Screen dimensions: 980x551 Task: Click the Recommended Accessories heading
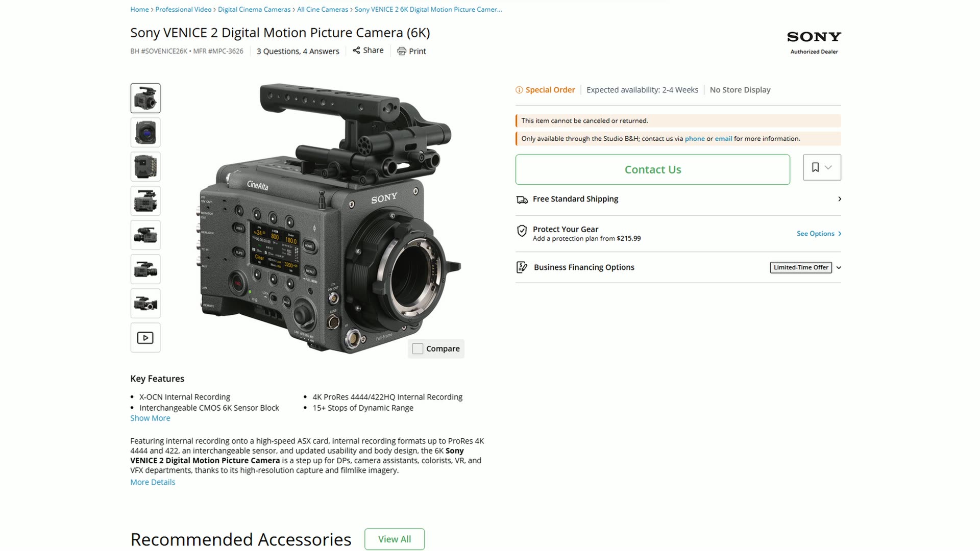tap(241, 539)
